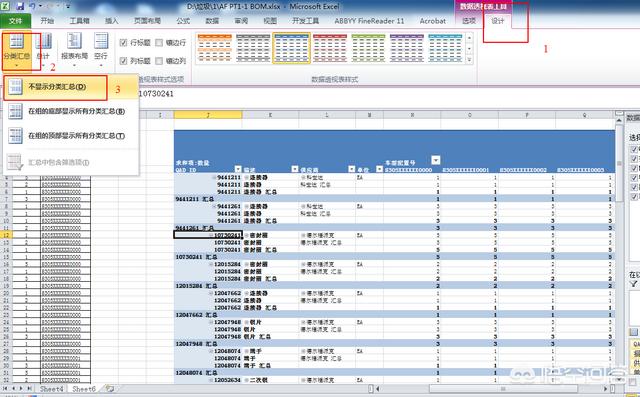The height and width of the screenshot is (397, 640).
Task: Expand the pivot style gallery more arrow
Action: pyautogui.click(x=469, y=60)
